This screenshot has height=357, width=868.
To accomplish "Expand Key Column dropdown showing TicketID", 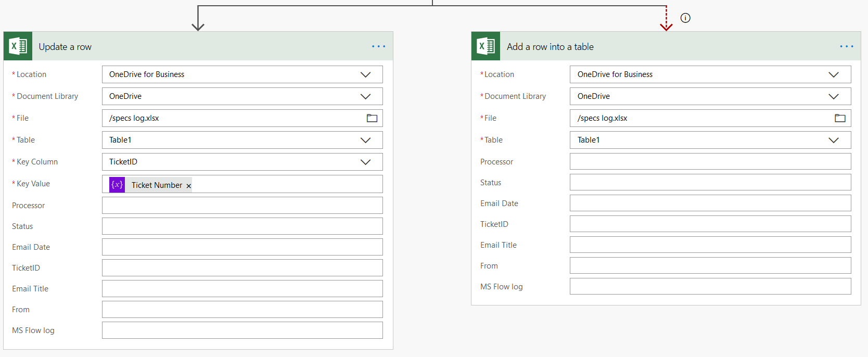I will click(x=366, y=162).
